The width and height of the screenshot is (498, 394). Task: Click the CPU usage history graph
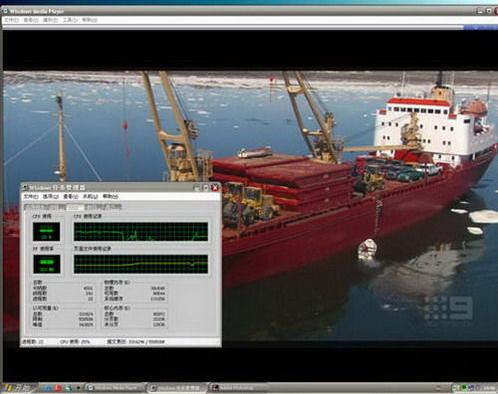coord(141,232)
